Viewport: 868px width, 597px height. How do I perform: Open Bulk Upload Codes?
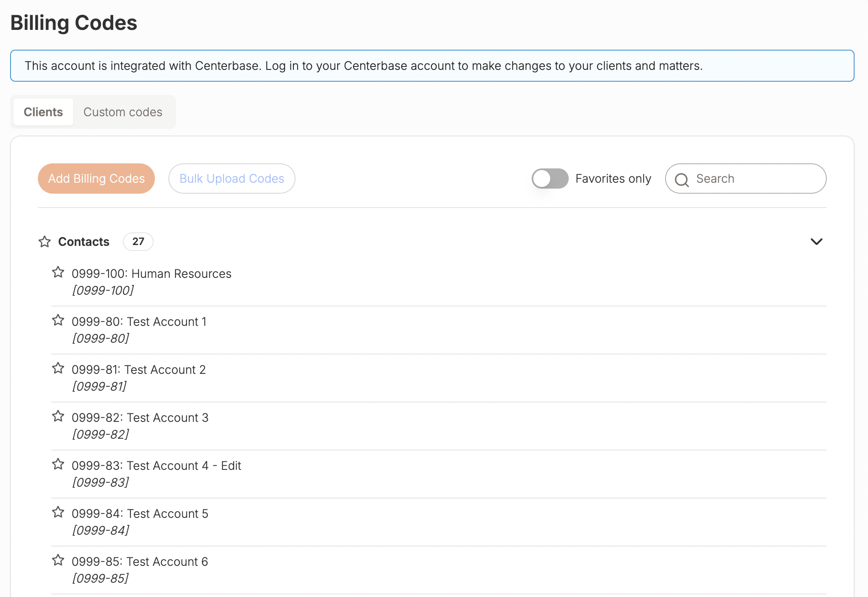pyautogui.click(x=232, y=179)
